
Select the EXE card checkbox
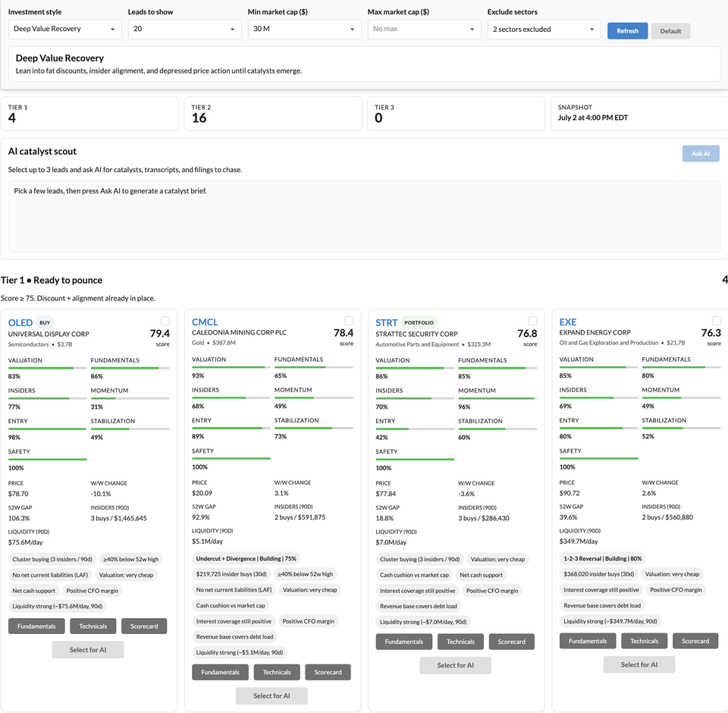pyautogui.click(x=717, y=321)
